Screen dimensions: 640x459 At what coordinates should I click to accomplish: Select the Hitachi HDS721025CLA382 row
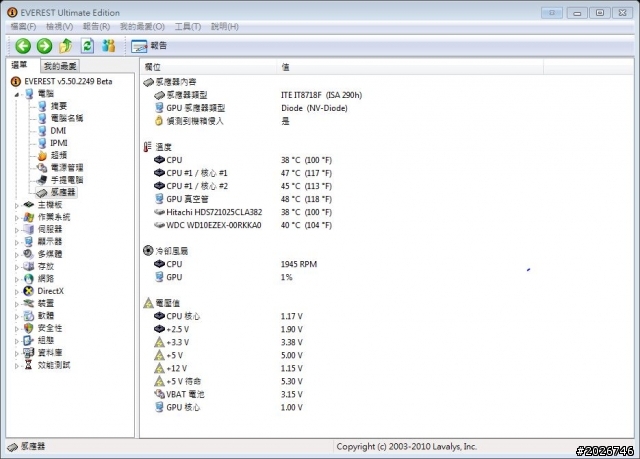(243, 212)
